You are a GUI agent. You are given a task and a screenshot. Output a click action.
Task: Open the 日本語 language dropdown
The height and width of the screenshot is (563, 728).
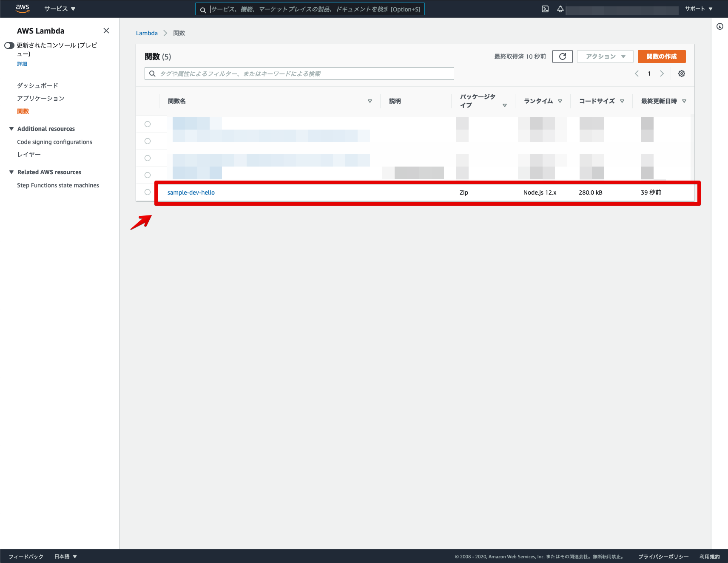pyautogui.click(x=65, y=557)
